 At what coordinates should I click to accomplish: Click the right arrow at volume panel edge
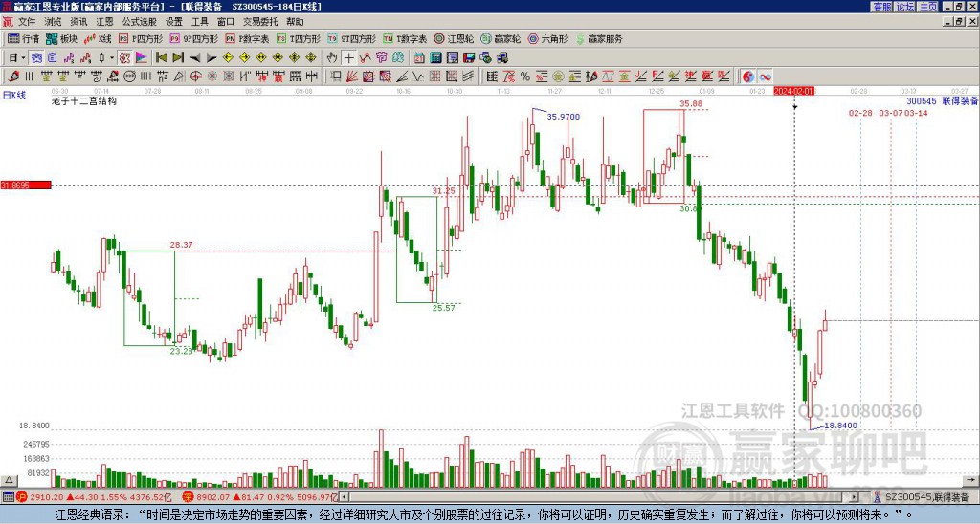tap(972, 481)
